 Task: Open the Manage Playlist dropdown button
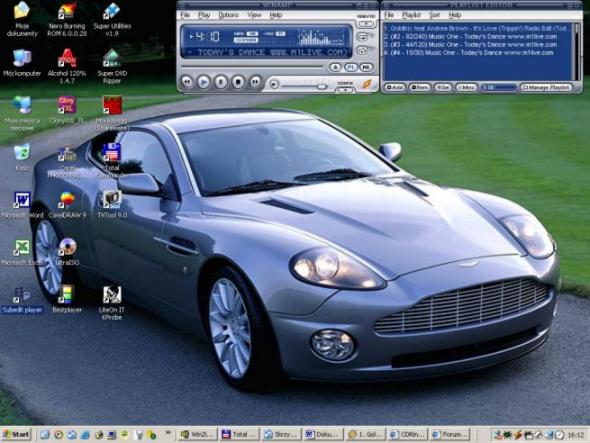tap(546, 87)
